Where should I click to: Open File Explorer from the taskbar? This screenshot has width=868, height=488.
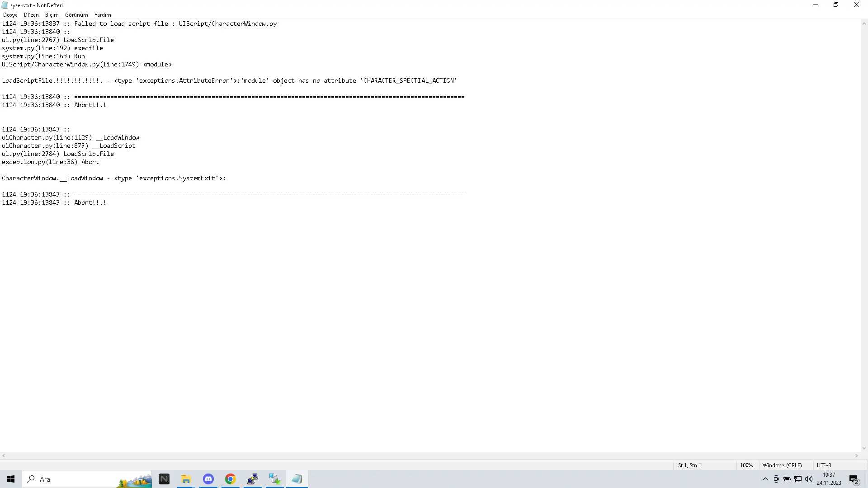pos(186,479)
